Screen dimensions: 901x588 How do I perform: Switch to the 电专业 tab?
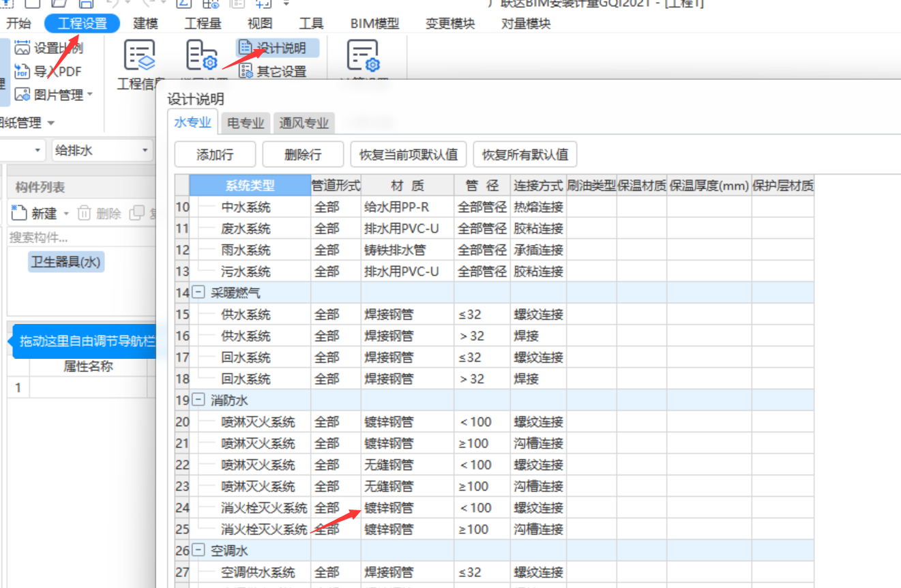pyautogui.click(x=246, y=123)
